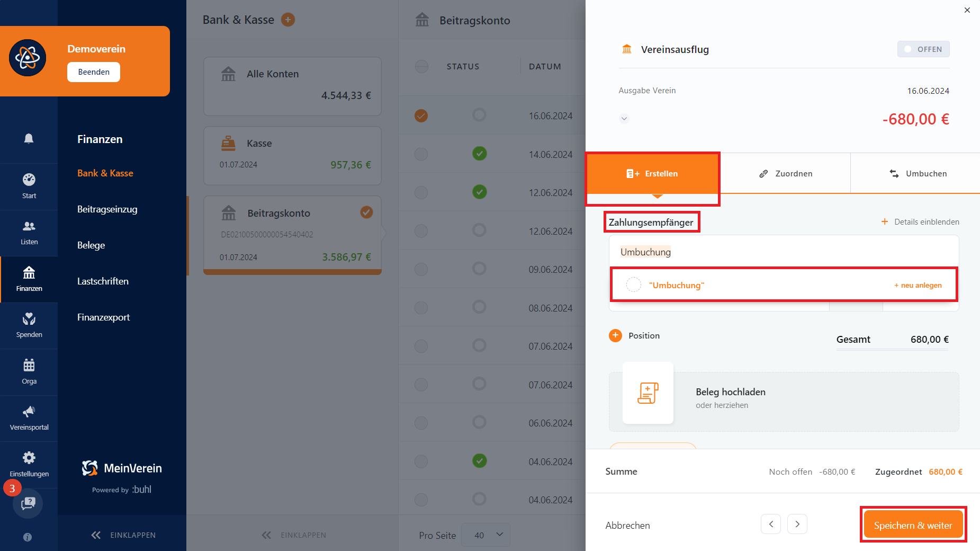Sort by DATUM column header
The width and height of the screenshot is (980, 551).
pyautogui.click(x=545, y=67)
